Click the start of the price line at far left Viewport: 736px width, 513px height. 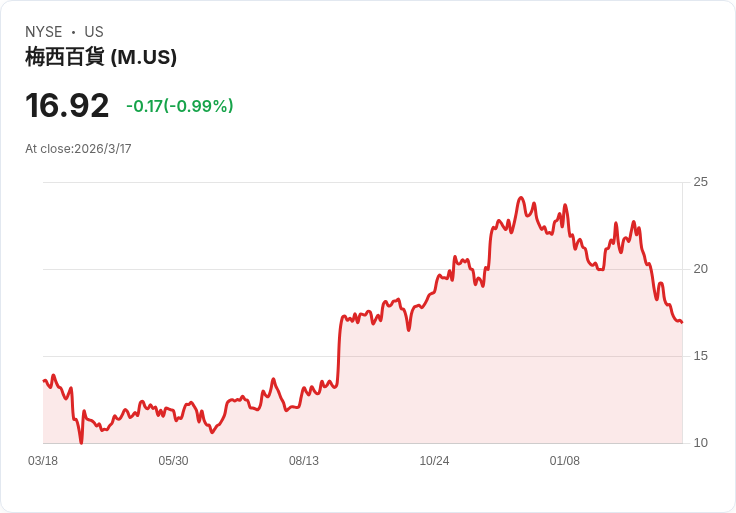44,380
